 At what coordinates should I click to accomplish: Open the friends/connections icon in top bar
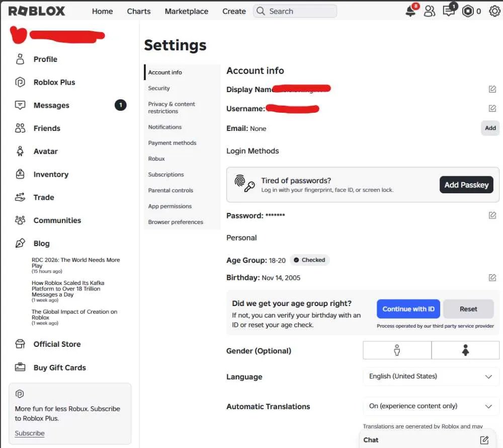click(430, 11)
